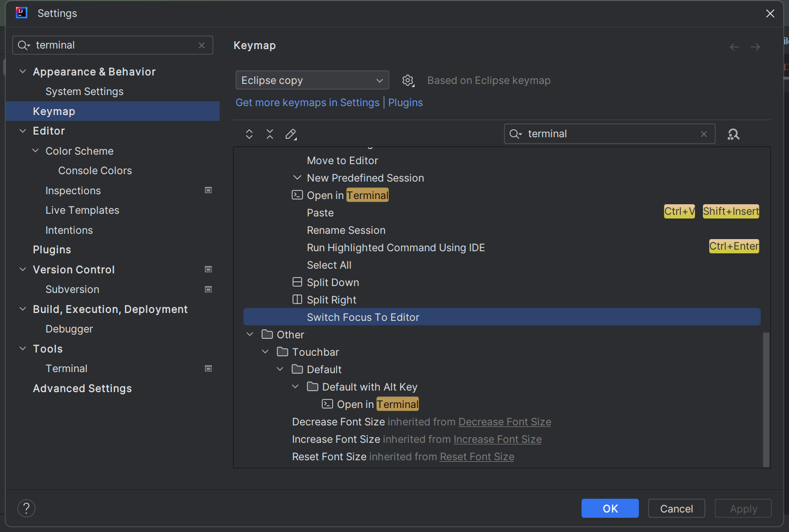Click the Collapse All icon in keymap toolbar
Viewport: 789px width, 532px height.
tap(270, 134)
